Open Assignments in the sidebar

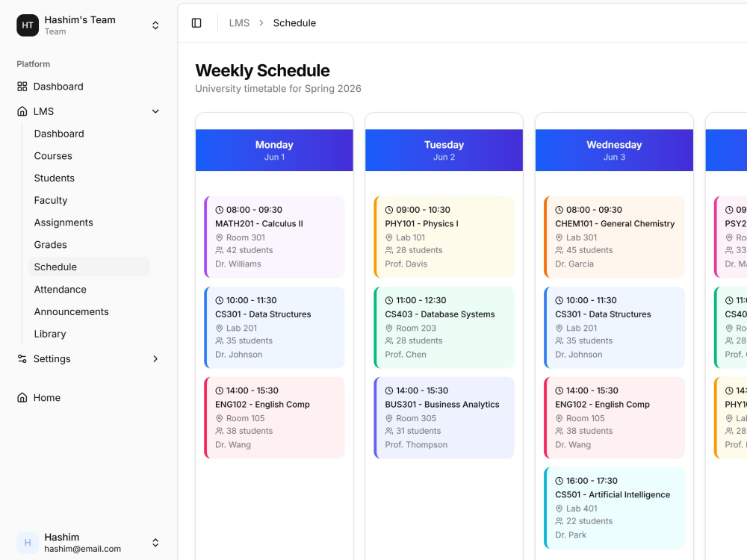[x=89, y=223]
